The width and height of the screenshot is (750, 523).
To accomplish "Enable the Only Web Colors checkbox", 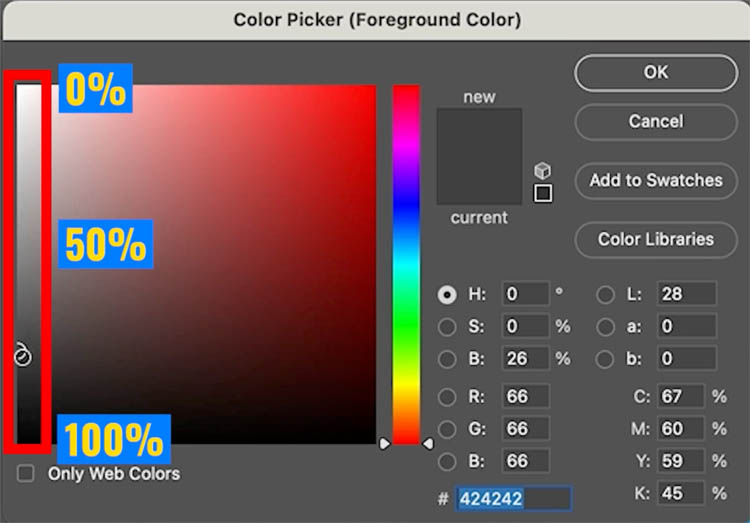I will click(x=25, y=473).
